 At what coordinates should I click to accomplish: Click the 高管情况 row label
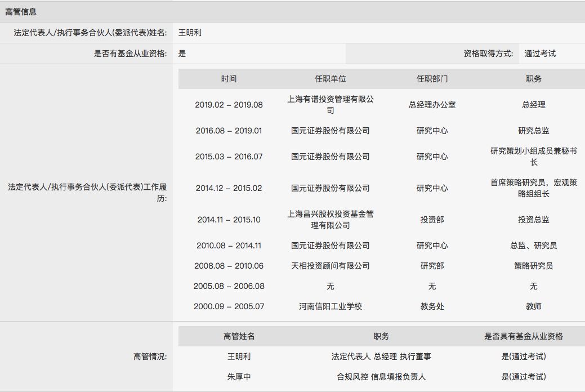(x=150, y=357)
